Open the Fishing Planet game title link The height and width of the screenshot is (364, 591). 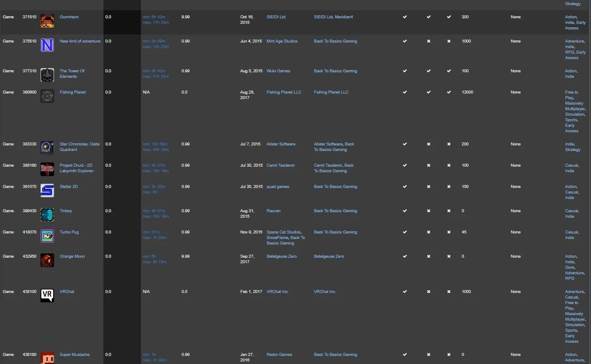(x=73, y=92)
